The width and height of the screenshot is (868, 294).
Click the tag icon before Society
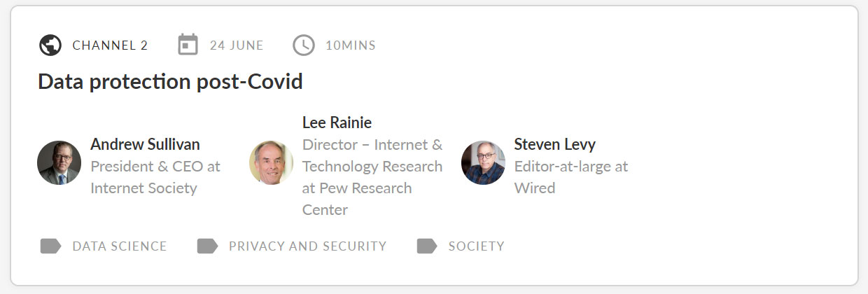point(427,246)
